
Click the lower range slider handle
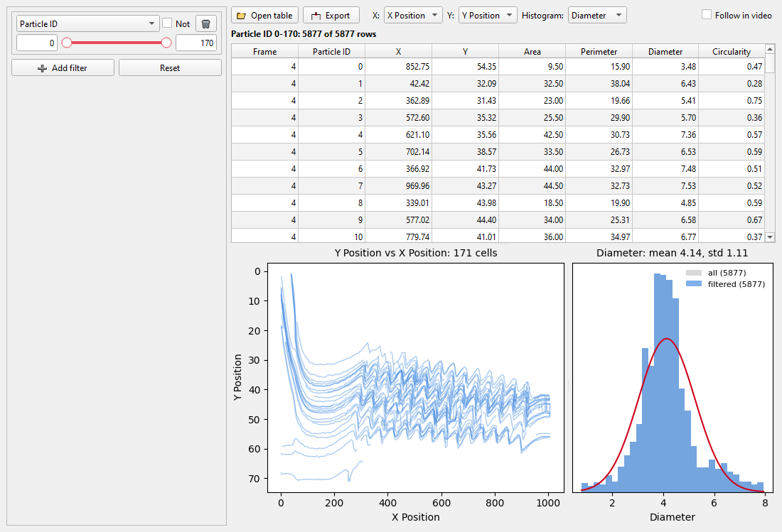click(x=66, y=43)
